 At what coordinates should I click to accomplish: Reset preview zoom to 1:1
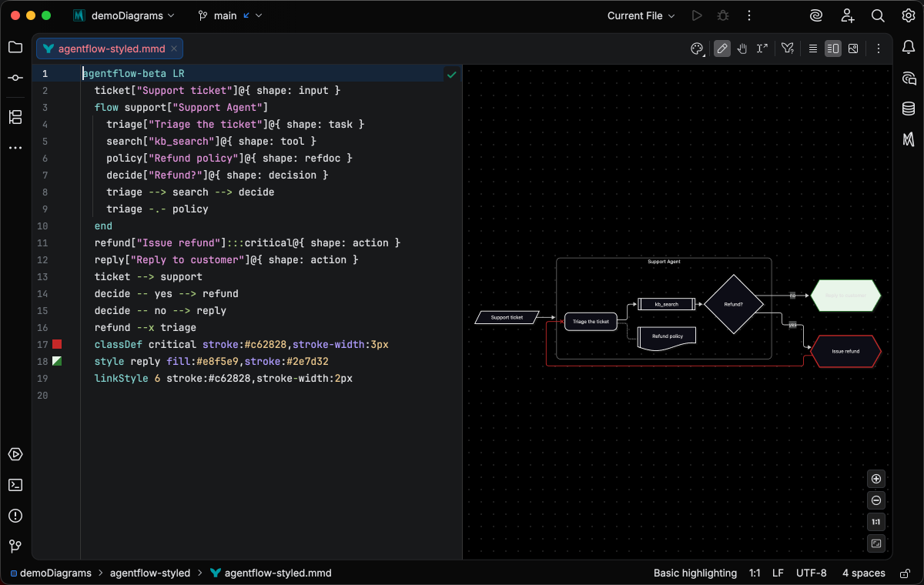[x=876, y=522]
